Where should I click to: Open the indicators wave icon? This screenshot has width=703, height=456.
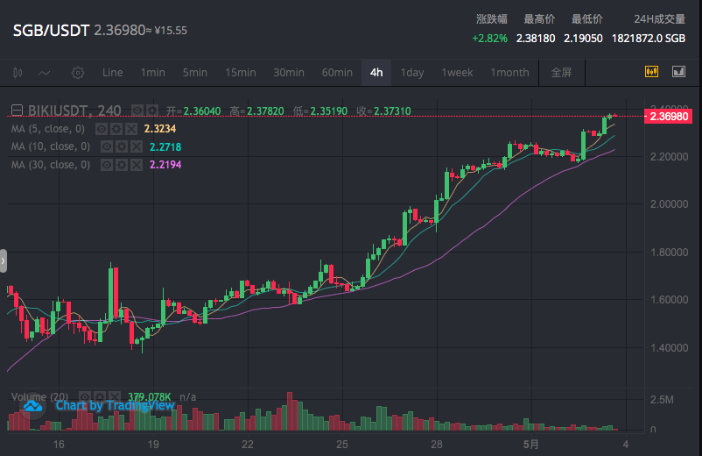click(44, 73)
